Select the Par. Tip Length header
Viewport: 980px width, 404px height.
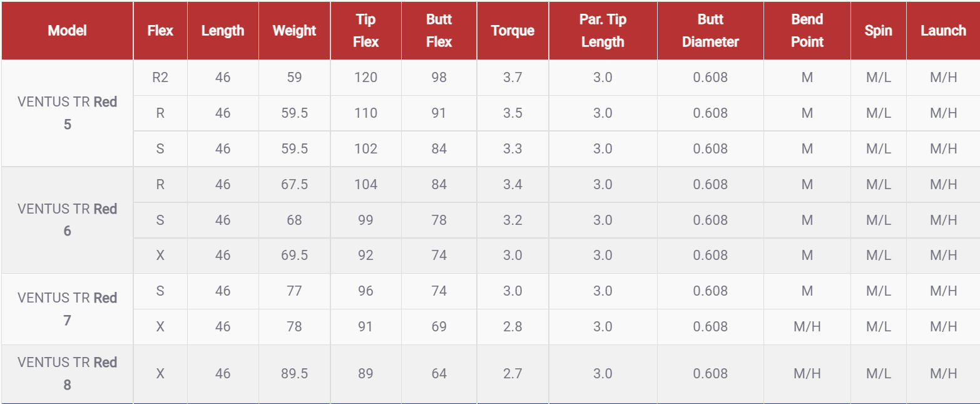(x=602, y=30)
